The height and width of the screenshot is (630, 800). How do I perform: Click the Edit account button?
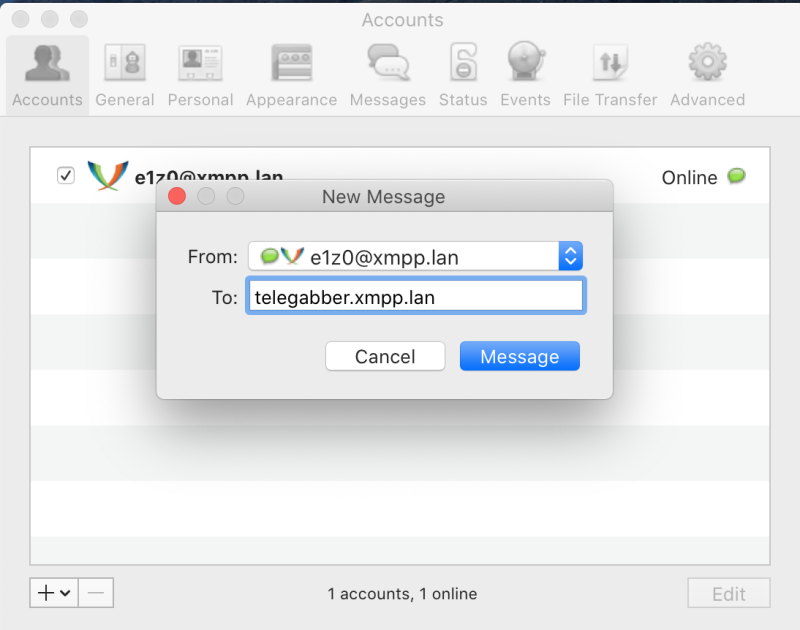[x=729, y=593]
